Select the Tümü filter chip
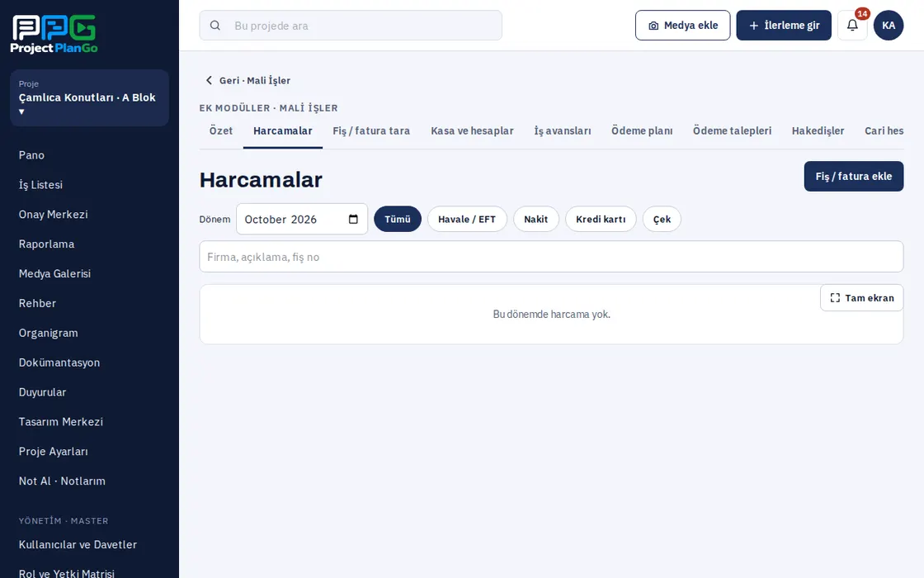 tap(398, 219)
